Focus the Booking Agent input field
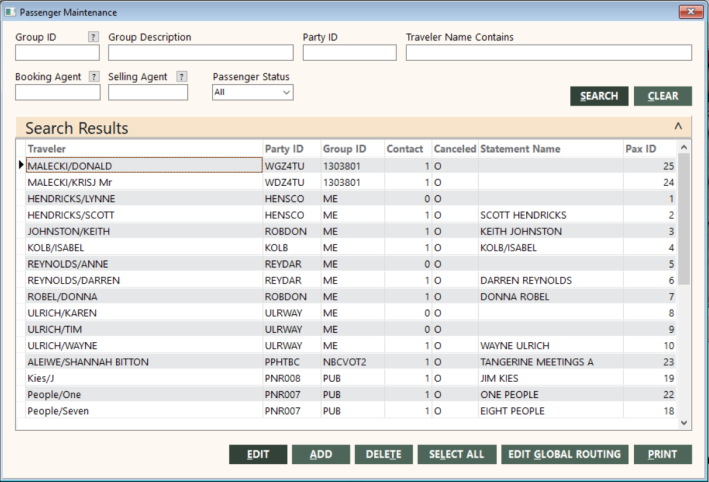Image resolution: width=709 pixels, height=482 pixels. pos(58,92)
